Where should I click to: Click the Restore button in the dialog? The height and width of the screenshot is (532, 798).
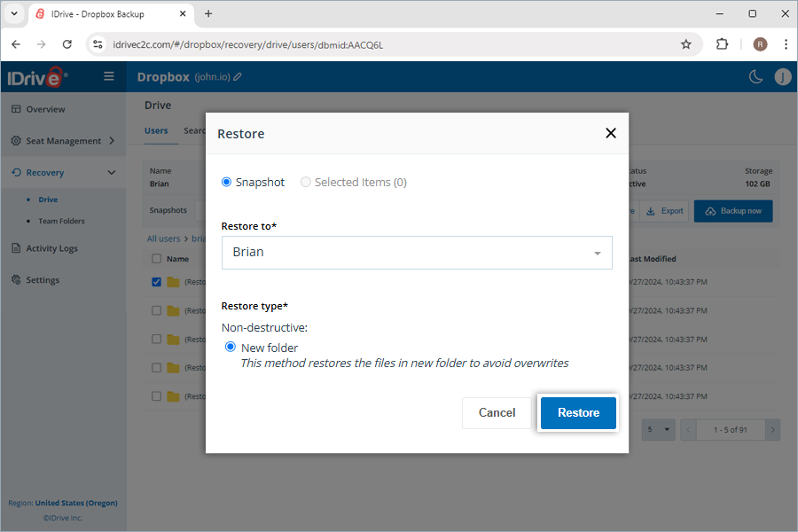pyautogui.click(x=578, y=412)
